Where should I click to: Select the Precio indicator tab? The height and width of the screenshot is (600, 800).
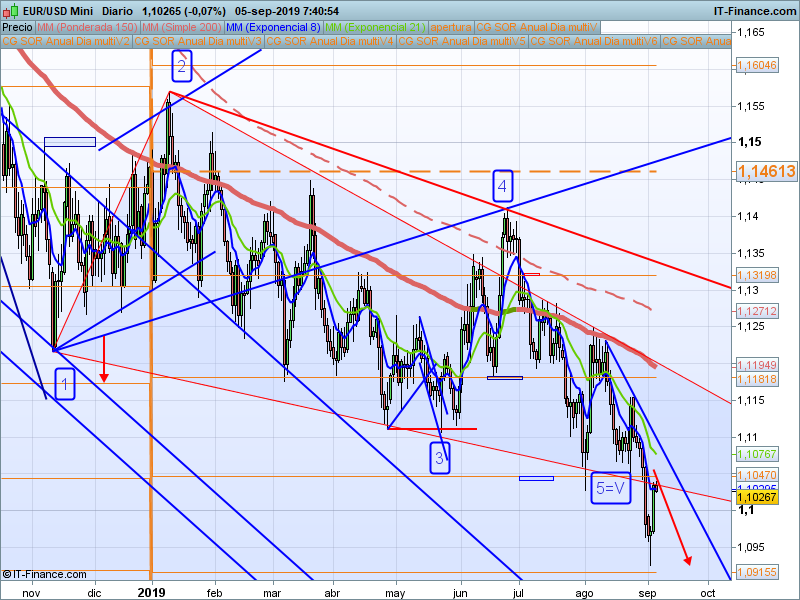(18, 27)
